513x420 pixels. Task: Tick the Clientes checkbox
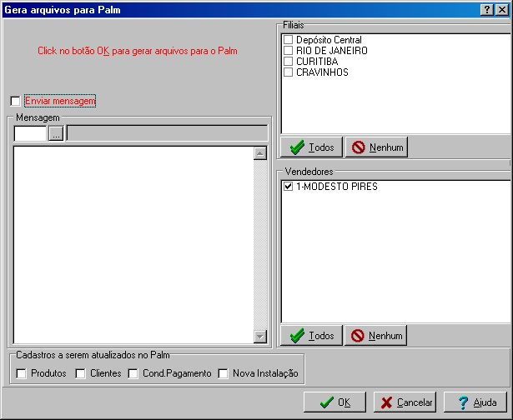click(x=80, y=373)
